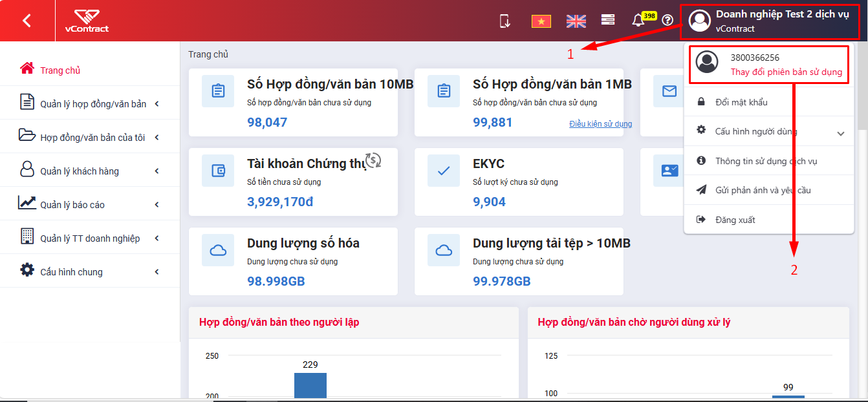Switch language to English flag
The image size is (868, 402).
(x=576, y=21)
